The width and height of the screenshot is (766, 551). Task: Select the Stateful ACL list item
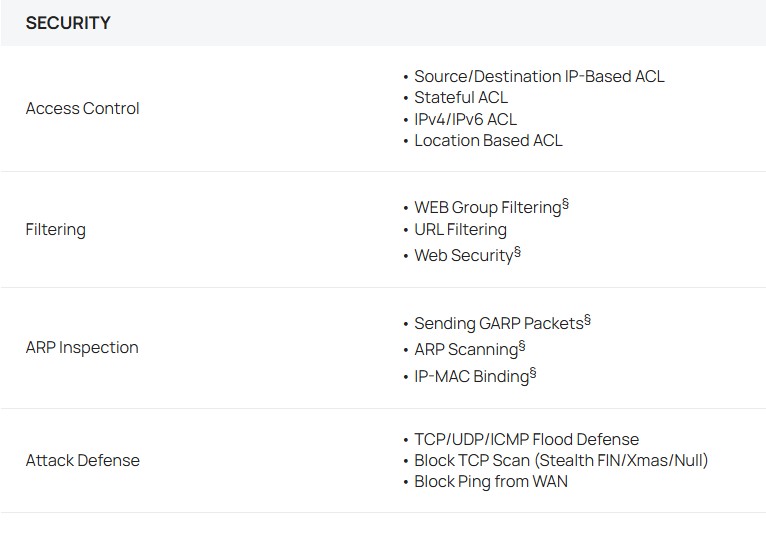461,97
